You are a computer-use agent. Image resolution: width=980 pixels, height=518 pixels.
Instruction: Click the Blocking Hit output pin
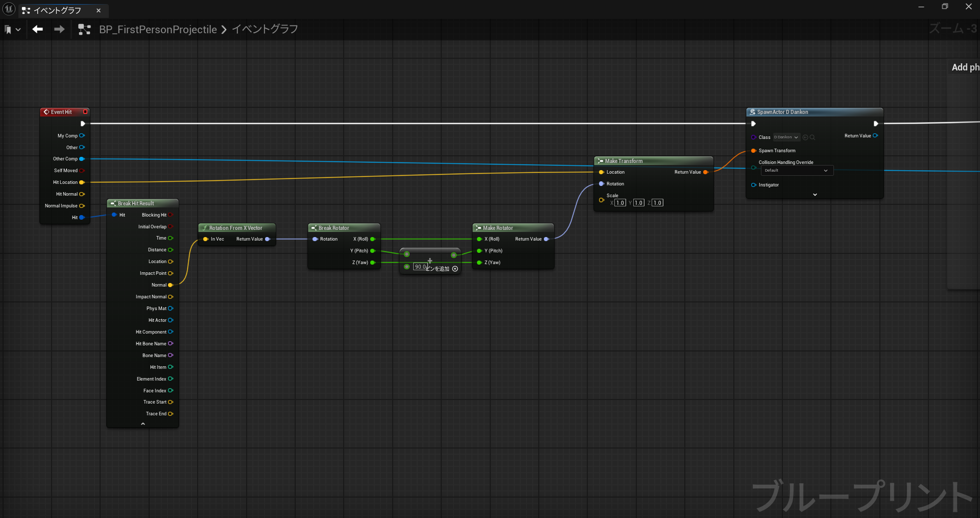tap(171, 215)
